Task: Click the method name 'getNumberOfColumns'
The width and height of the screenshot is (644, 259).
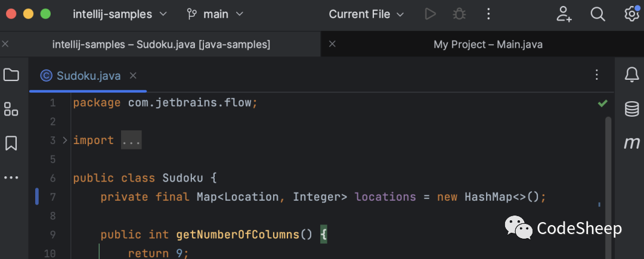Action: point(237,235)
